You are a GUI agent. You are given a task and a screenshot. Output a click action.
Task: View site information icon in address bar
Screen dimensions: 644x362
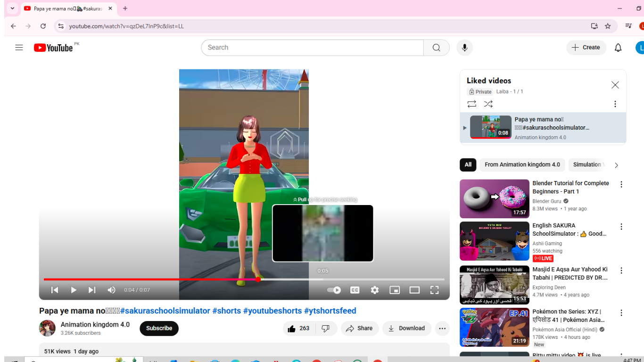tap(61, 26)
